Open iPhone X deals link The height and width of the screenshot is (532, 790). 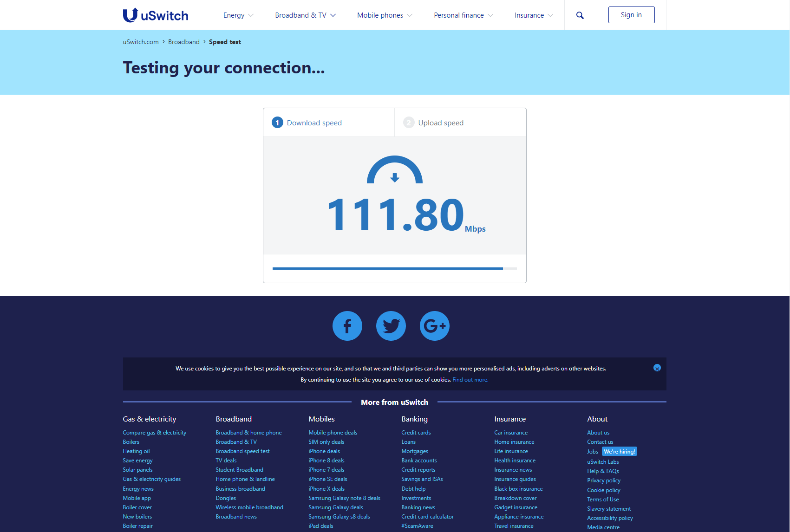[326, 489]
